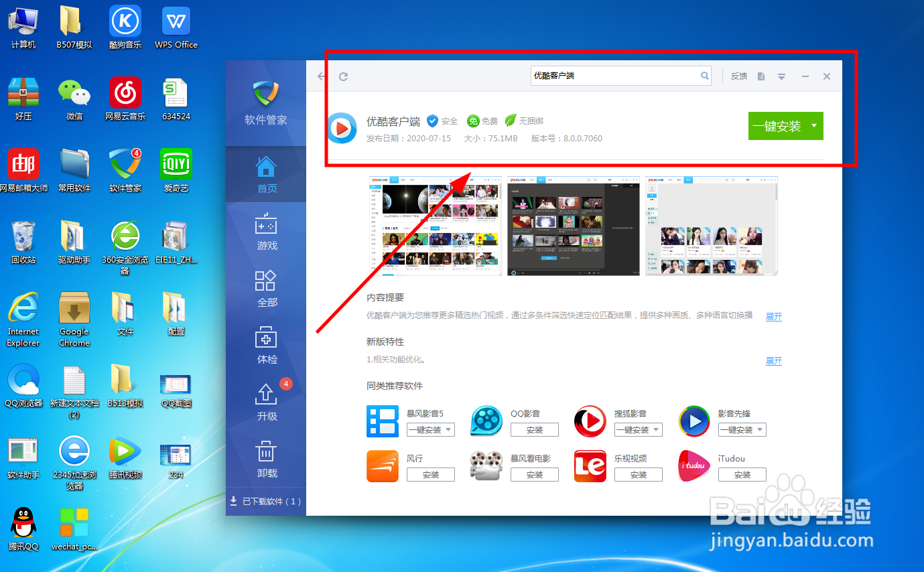Open the main menu dropdown icon in title bar
This screenshot has width=924, height=572.
pyautogui.click(x=781, y=76)
